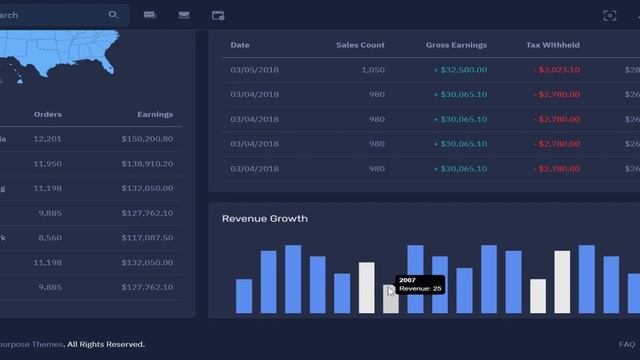Open the calendar icon in top bar
This screenshot has width=640, height=360.
pos(218,16)
